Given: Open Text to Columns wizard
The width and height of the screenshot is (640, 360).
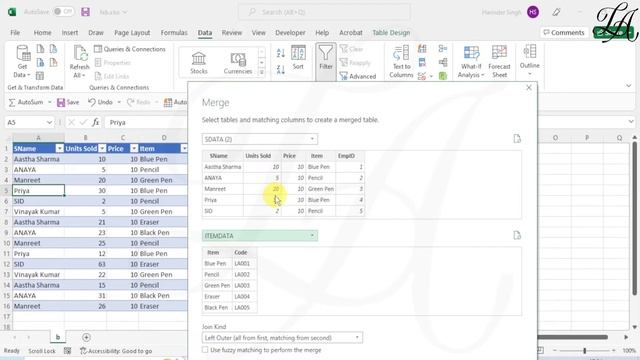Looking at the screenshot, I should [x=401, y=62].
